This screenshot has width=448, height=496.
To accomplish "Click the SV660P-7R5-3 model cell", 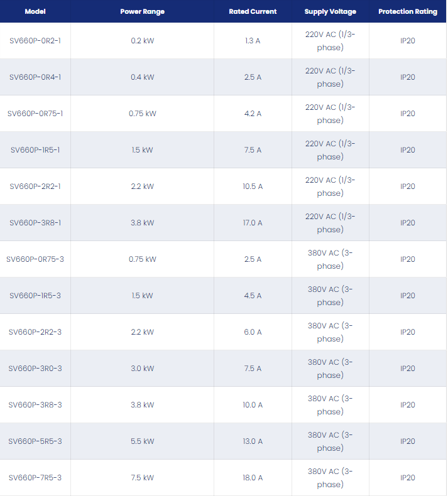I will click(35, 477).
